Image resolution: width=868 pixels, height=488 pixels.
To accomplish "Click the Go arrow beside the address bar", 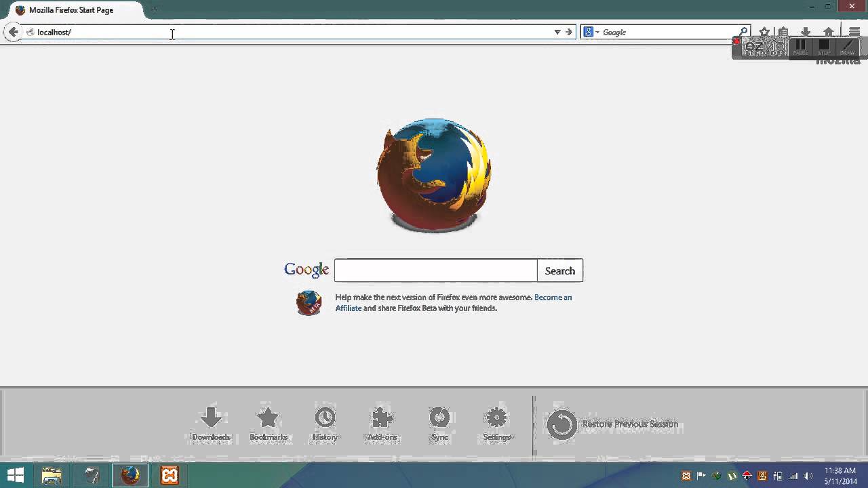I will coord(569,32).
